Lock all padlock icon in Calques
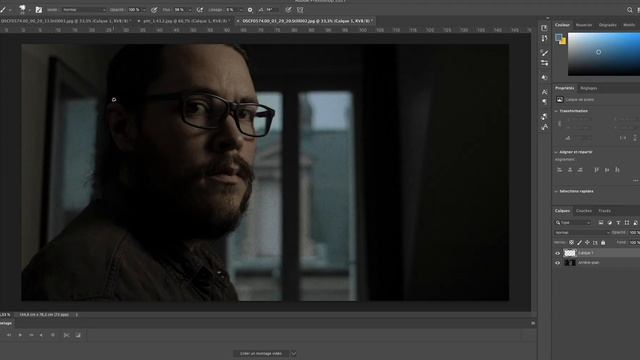Image resolution: width=640 pixels, height=360 pixels. tap(603, 242)
